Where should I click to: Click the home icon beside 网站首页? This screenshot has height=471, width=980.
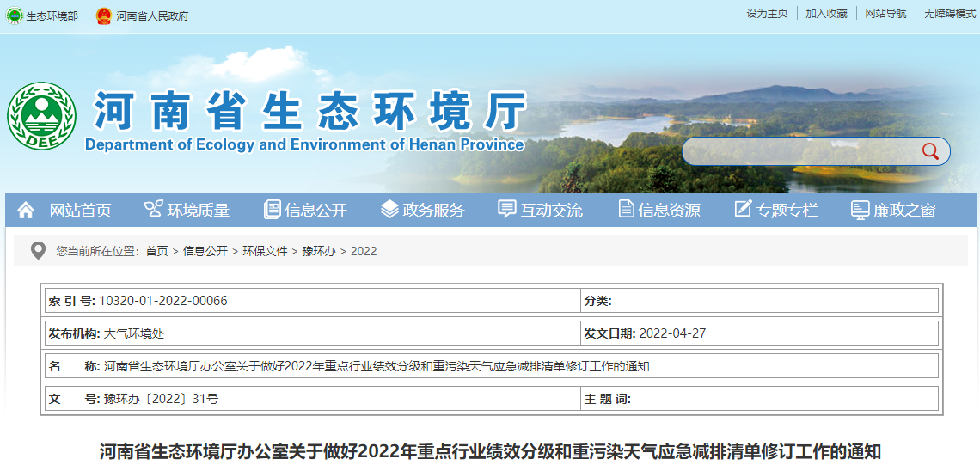(26, 210)
